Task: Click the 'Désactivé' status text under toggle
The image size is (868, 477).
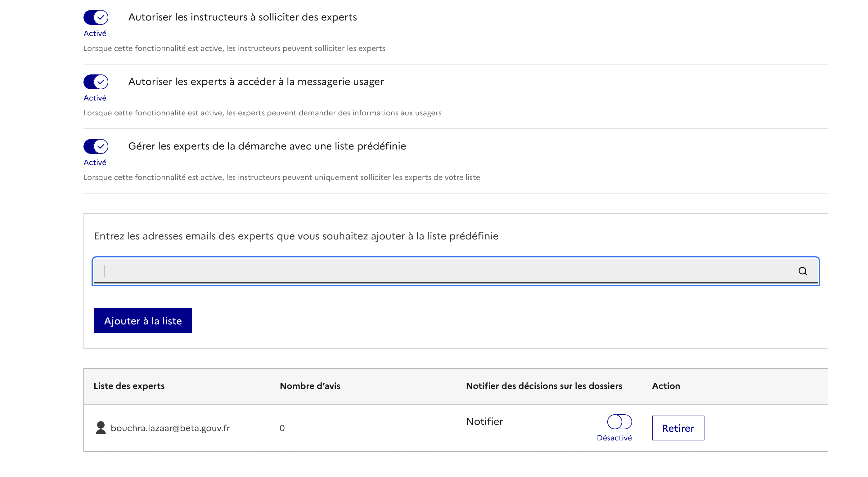Action: (x=614, y=438)
